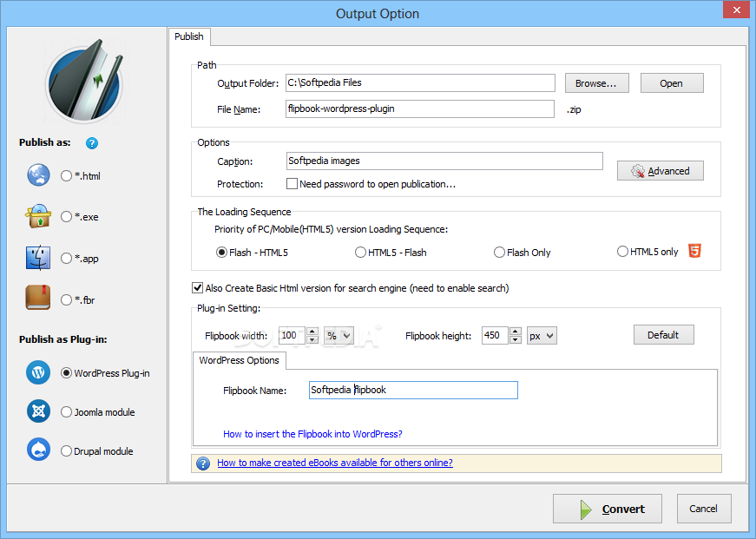
Task: Enable password protection checkbox
Action: click(x=292, y=184)
